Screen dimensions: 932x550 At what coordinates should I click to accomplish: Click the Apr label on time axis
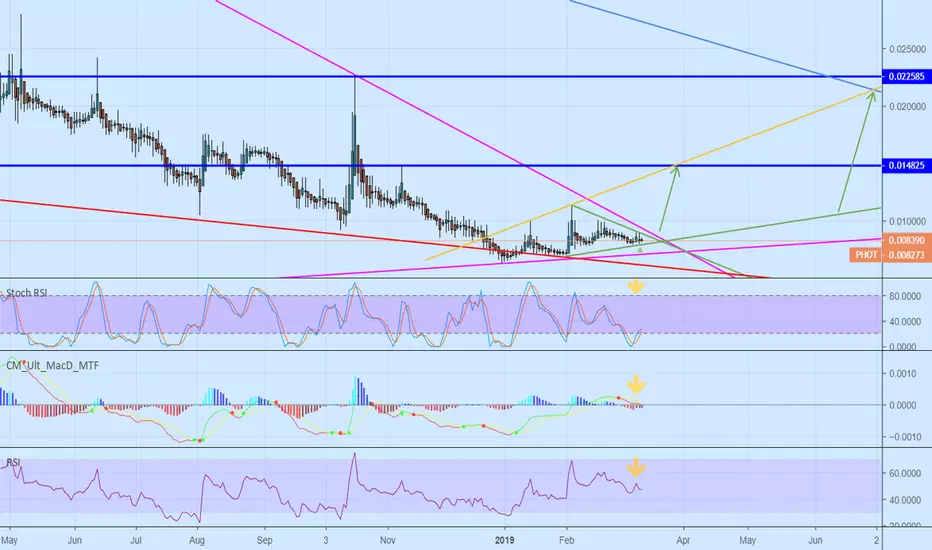pos(683,540)
